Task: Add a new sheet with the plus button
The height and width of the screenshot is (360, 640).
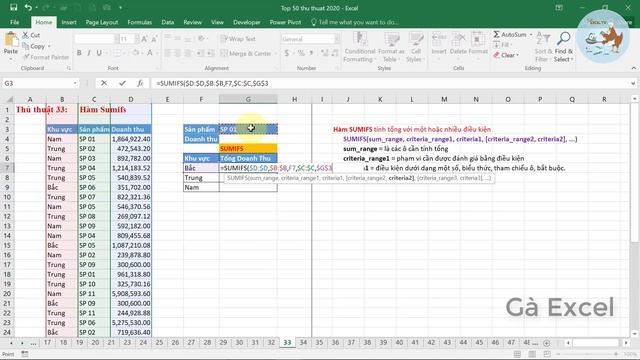Action: tap(547, 343)
